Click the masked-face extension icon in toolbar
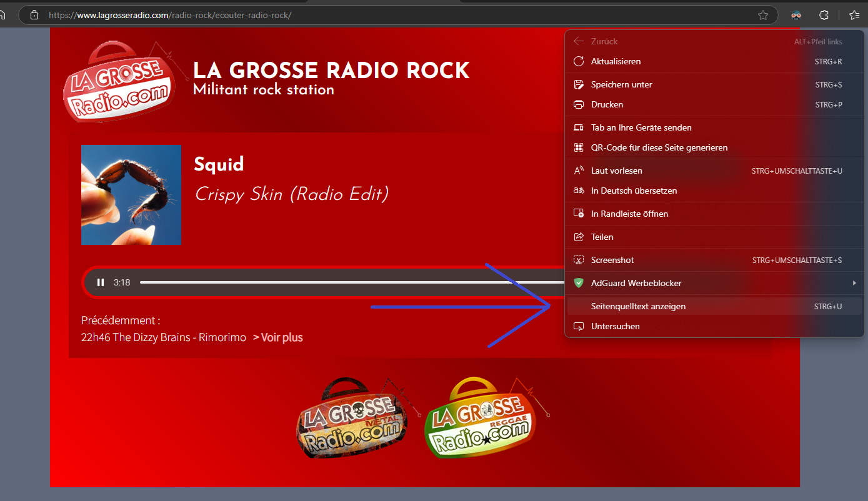The width and height of the screenshot is (868, 501). pyautogui.click(x=796, y=15)
